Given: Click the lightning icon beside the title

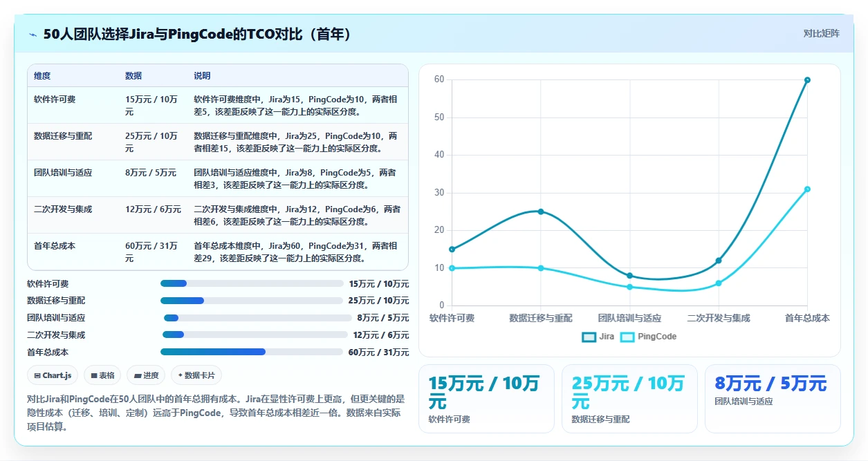Looking at the screenshot, I should (x=33, y=35).
